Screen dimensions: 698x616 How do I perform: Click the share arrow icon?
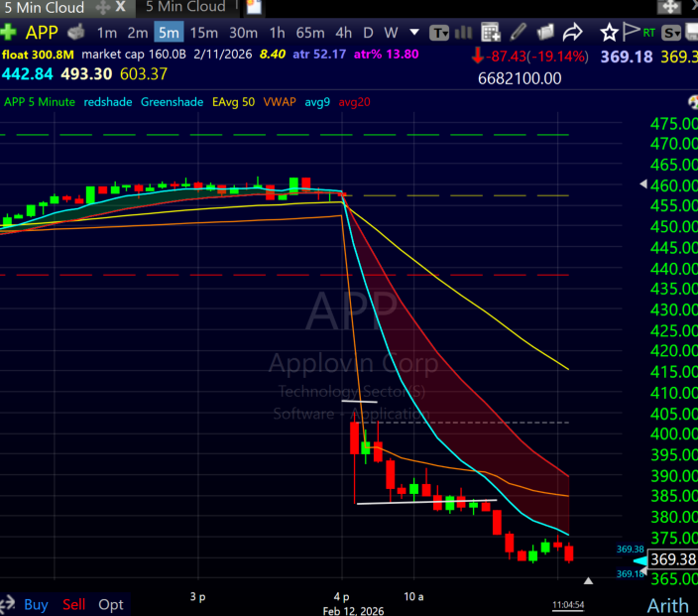(x=572, y=32)
